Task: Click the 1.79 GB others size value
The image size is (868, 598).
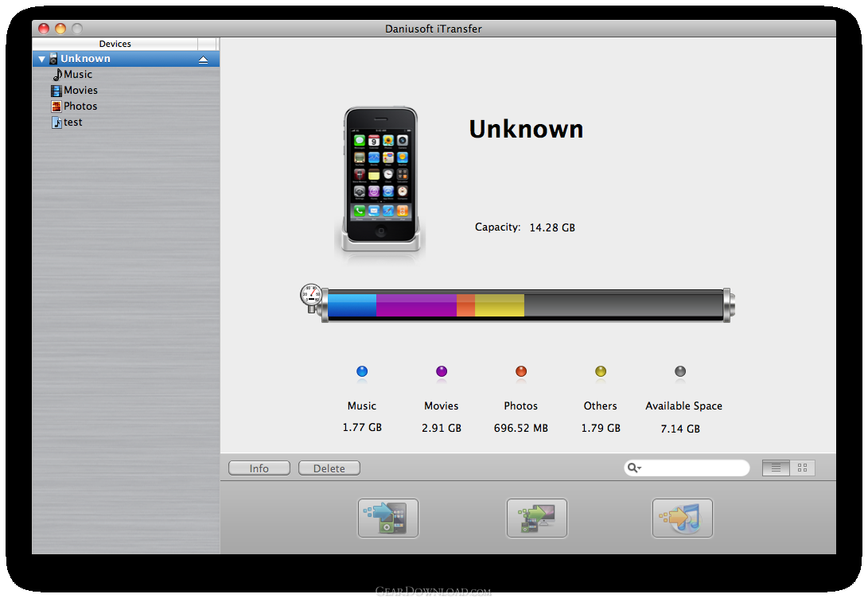Action: coord(601,428)
